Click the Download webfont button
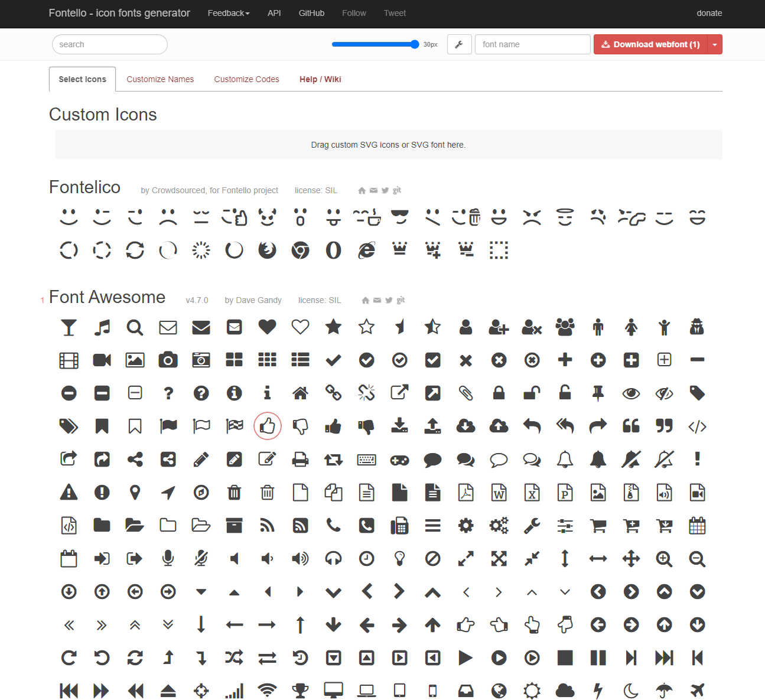765x700 pixels. (x=650, y=44)
